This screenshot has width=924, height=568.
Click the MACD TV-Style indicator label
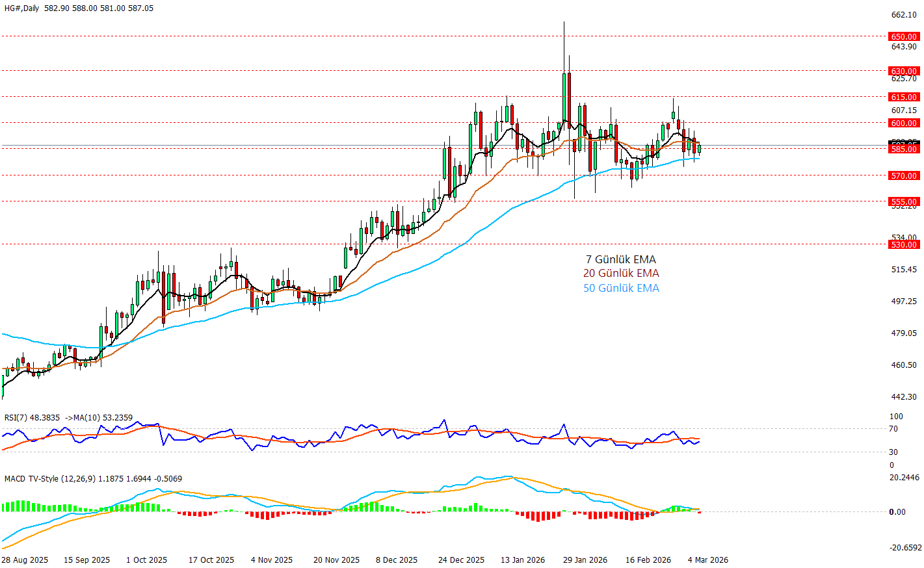[x=49, y=479]
